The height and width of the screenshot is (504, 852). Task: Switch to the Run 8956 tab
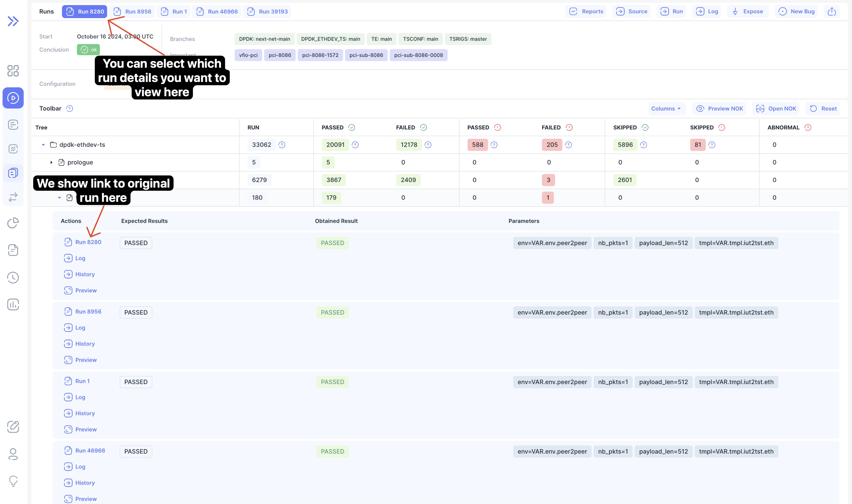pyautogui.click(x=132, y=11)
